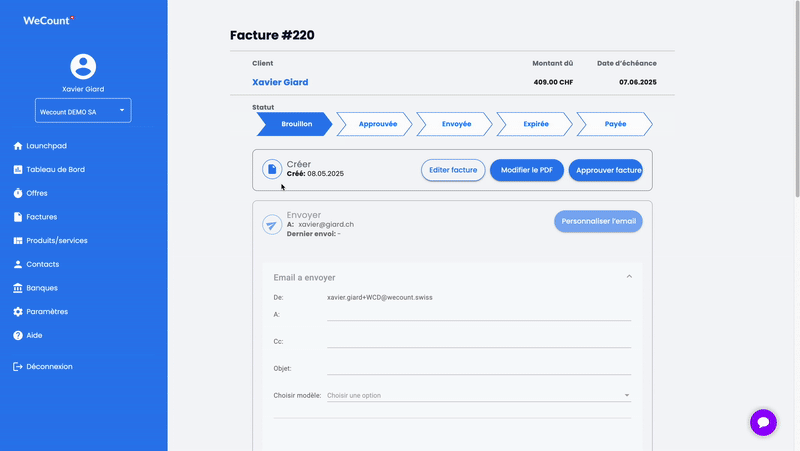The image size is (800, 451).
Task: Click the Déconnexion logout icon
Action: click(x=18, y=366)
